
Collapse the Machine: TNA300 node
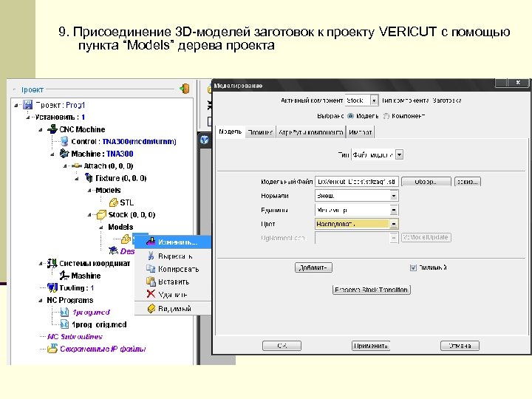[x=52, y=154]
